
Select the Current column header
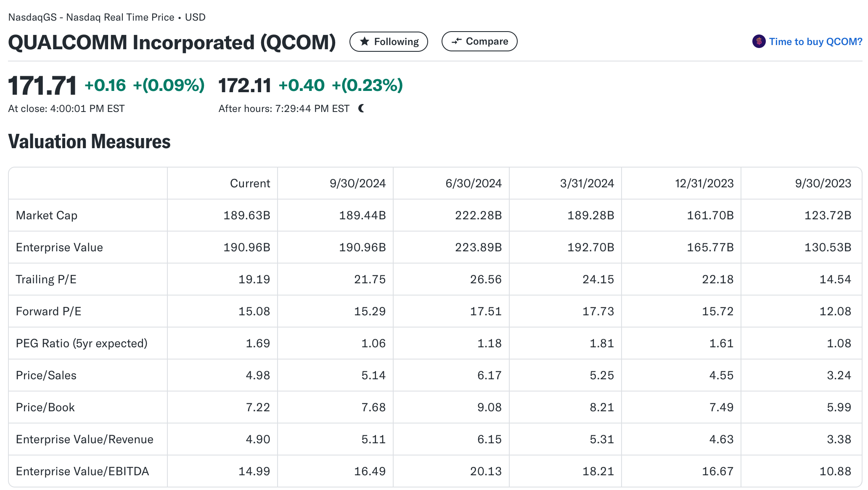(250, 184)
